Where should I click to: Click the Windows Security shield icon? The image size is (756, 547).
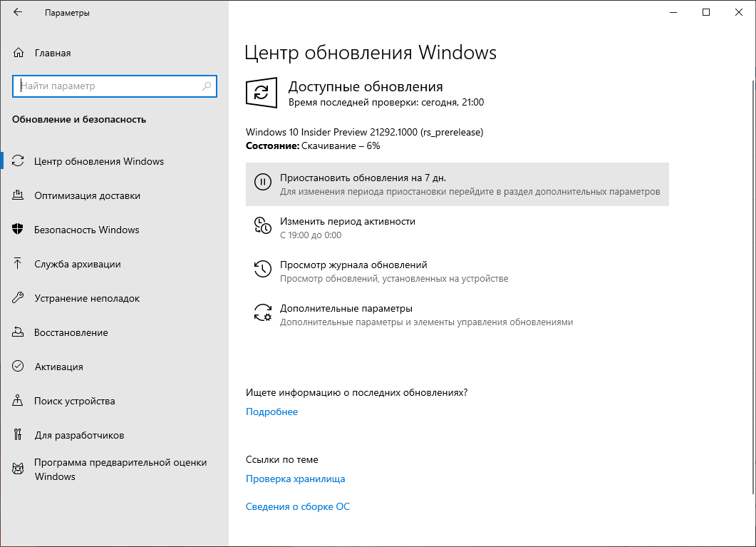click(x=19, y=230)
